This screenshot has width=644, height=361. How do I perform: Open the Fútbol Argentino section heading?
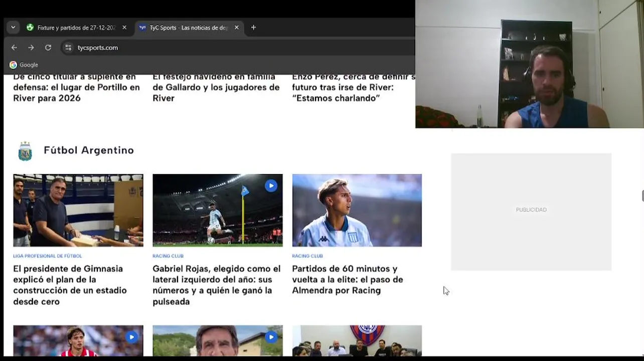coord(89,150)
